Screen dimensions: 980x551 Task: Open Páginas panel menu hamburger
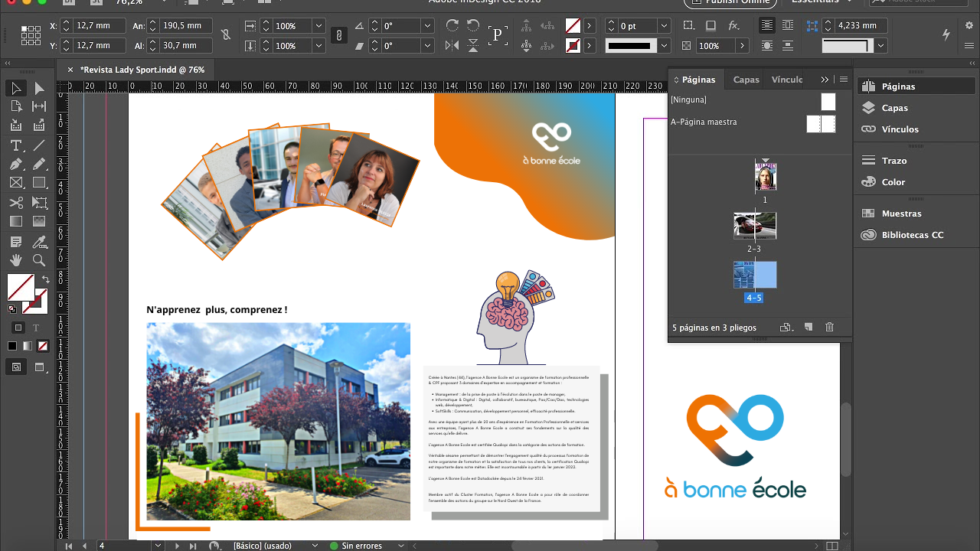[x=844, y=80]
